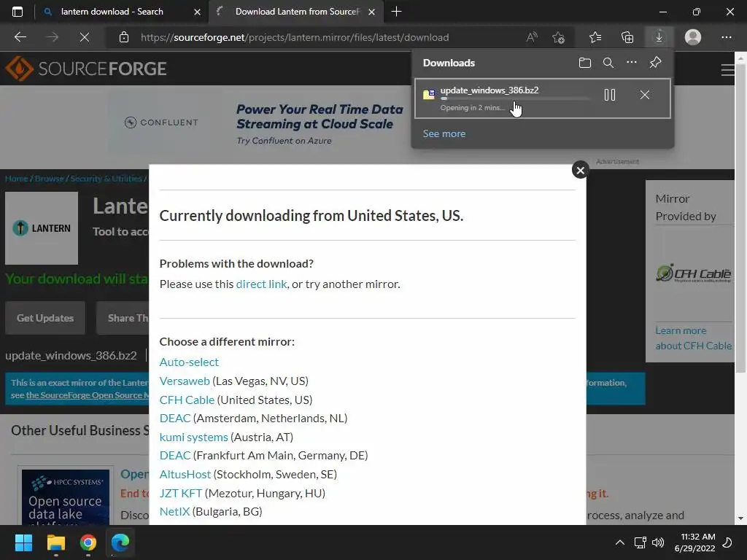Click Learn more about CFH Cable

click(693, 338)
